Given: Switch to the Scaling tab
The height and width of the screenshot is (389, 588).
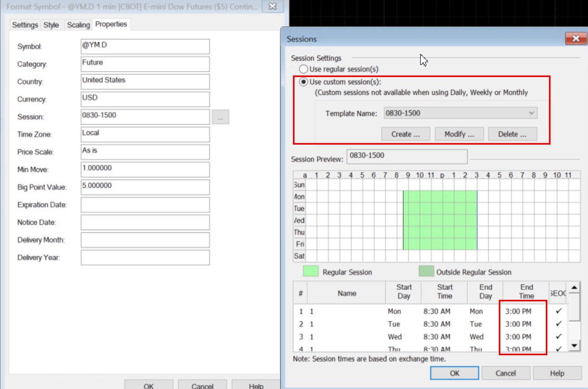Looking at the screenshot, I should (x=78, y=25).
